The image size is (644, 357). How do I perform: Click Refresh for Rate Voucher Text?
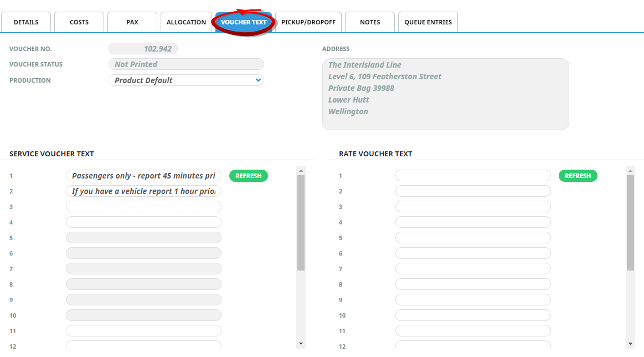point(578,176)
